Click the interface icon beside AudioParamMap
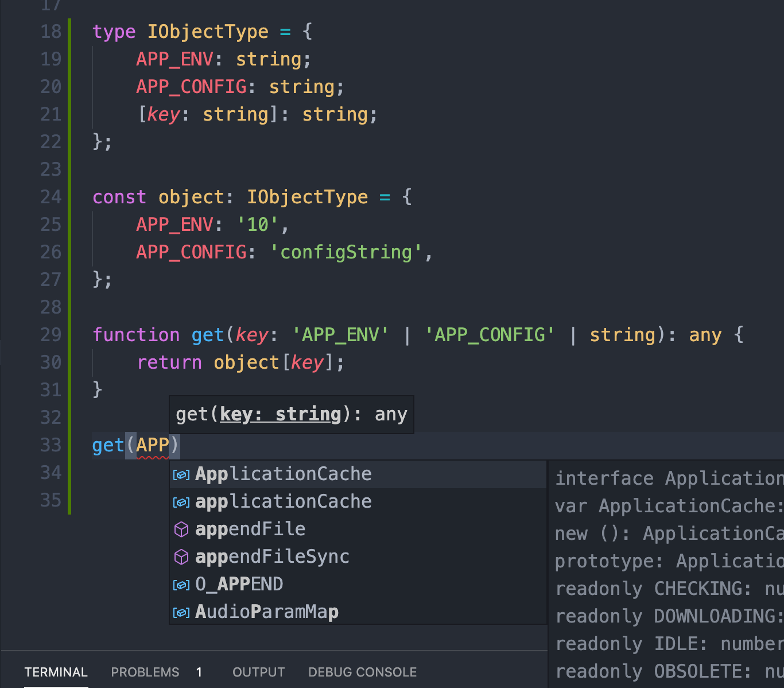Image resolution: width=784 pixels, height=688 pixels. [181, 612]
